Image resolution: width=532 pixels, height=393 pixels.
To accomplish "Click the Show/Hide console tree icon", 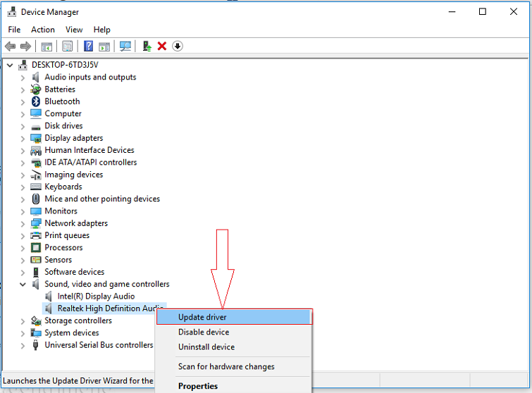I will [x=47, y=46].
